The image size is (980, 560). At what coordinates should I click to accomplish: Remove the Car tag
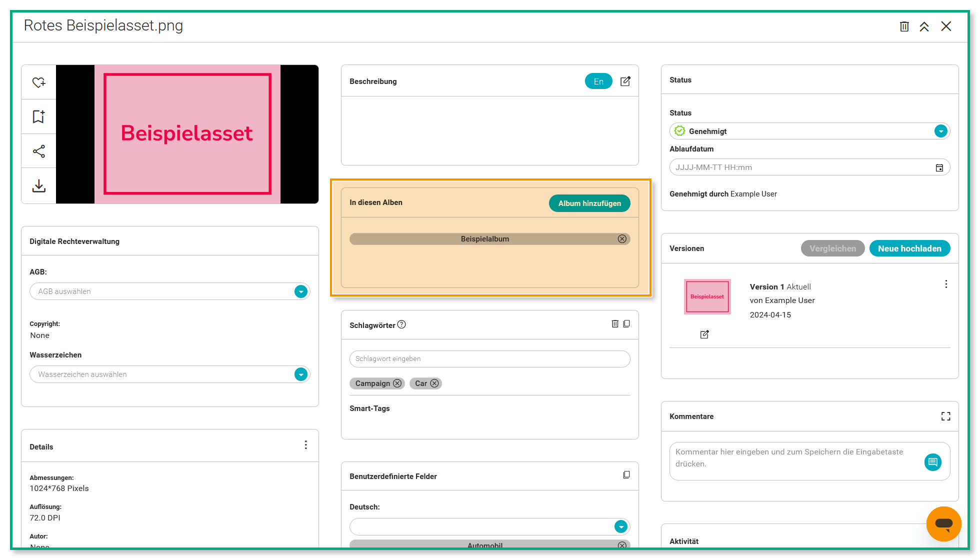point(434,383)
